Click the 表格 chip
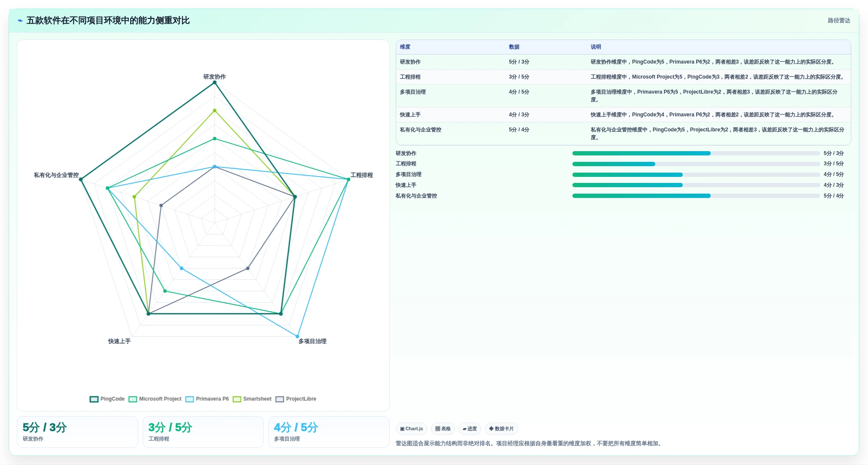Viewport: 868px width, 465px height. tap(443, 429)
